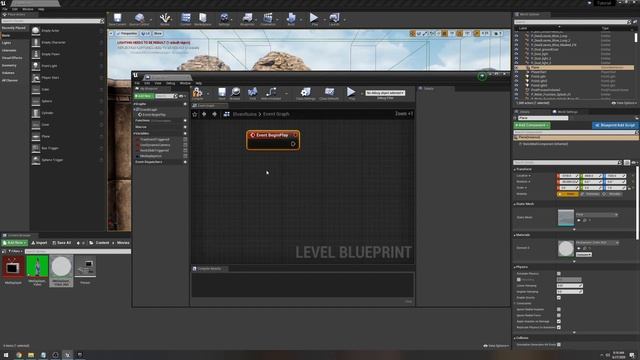
Task: Click Add New in My Blueprint panel
Action: [x=144, y=96]
